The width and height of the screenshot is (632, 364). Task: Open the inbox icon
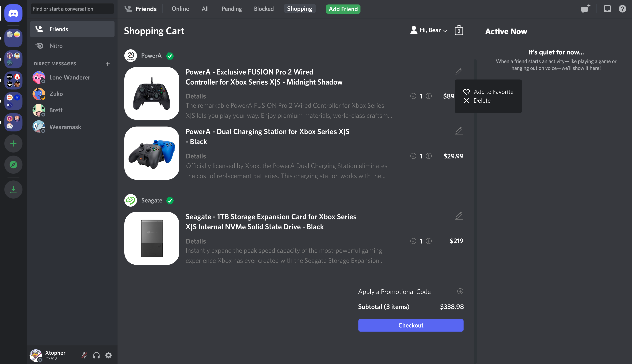(x=607, y=9)
